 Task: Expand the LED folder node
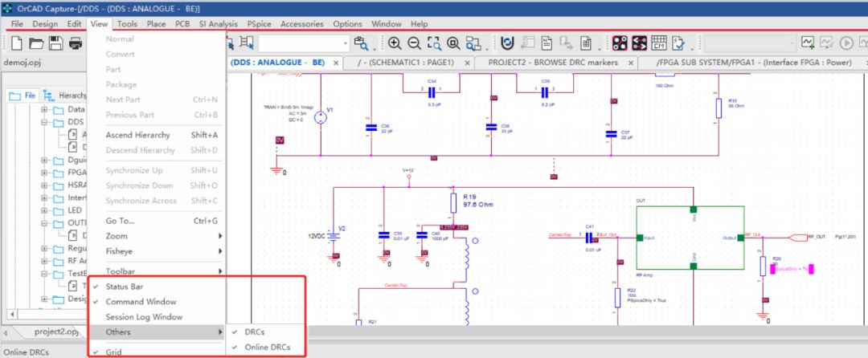pyautogui.click(x=44, y=210)
